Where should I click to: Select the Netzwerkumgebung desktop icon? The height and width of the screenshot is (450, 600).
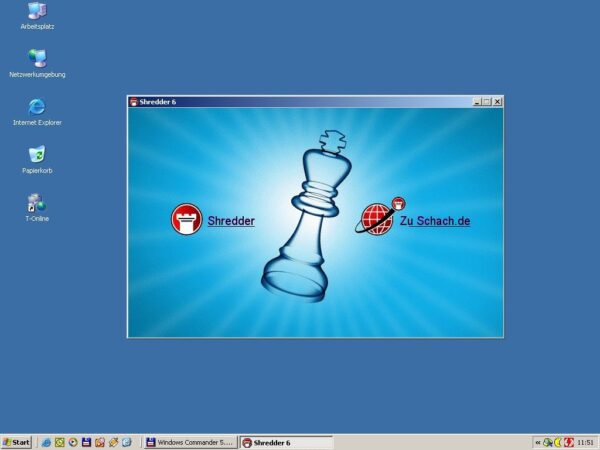(x=37, y=61)
